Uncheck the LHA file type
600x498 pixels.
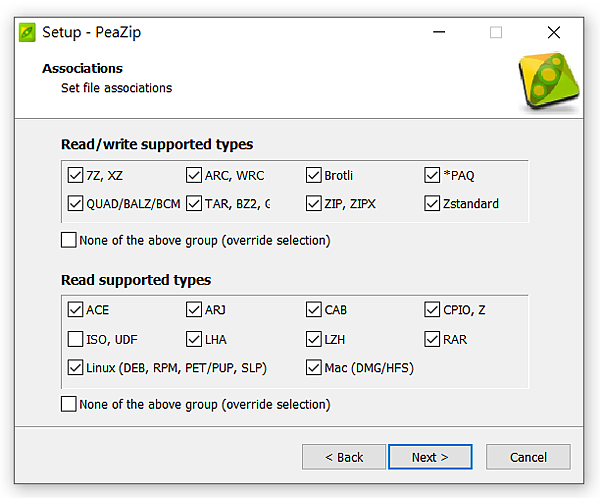click(194, 339)
